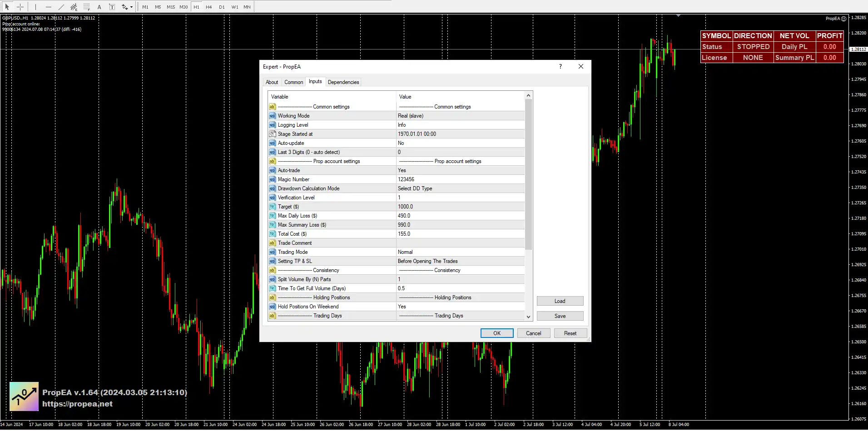Edit Working Mode value Real (slave)
The height and width of the screenshot is (431, 868).
[460, 116]
